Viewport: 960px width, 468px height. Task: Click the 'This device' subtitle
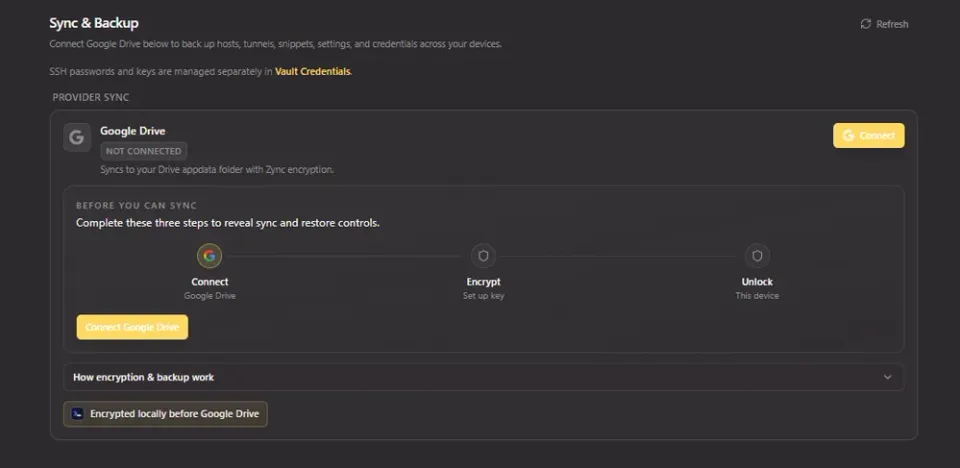point(757,296)
